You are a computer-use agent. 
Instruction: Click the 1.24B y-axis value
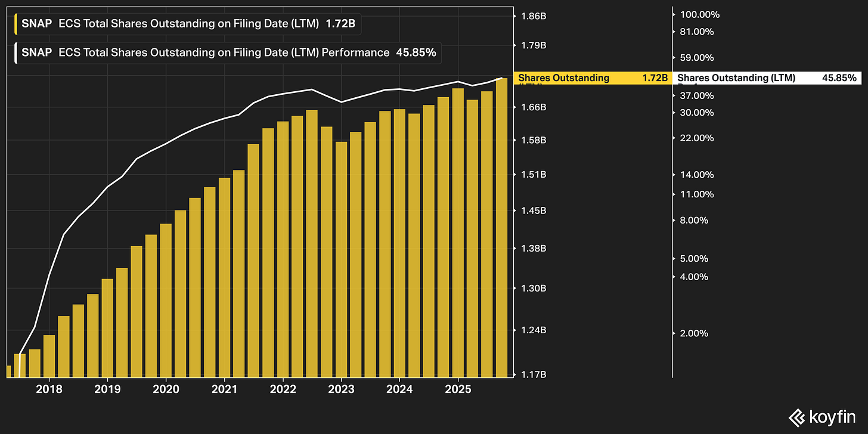coord(534,330)
